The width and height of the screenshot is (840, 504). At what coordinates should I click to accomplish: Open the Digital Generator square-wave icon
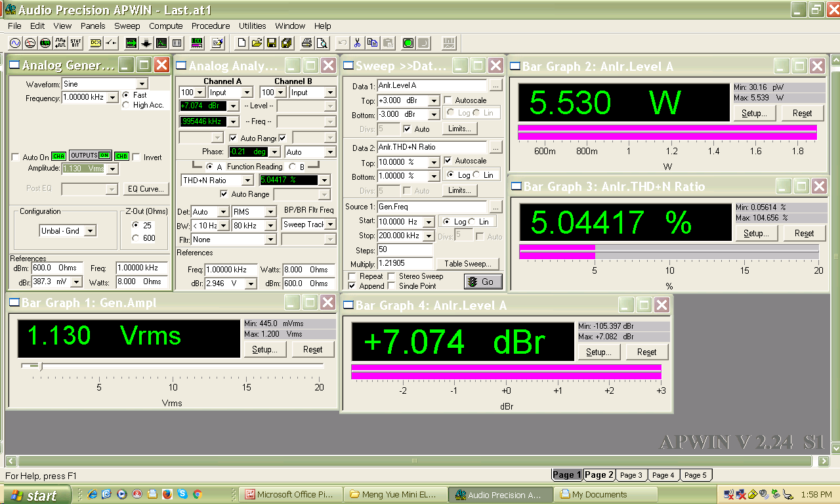tap(60, 43)
